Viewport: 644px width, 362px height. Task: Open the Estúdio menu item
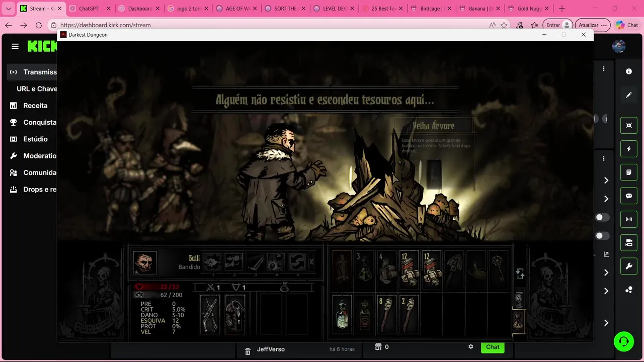35,139
